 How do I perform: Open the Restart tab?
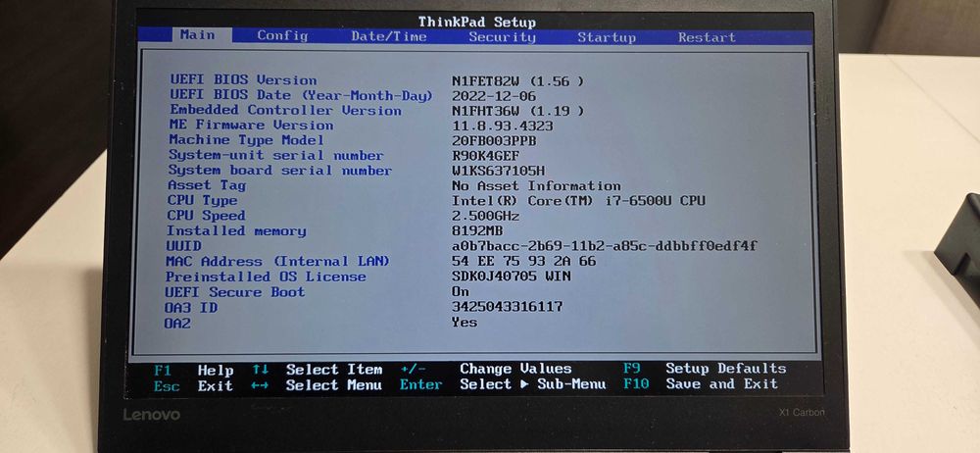[707, 37]
